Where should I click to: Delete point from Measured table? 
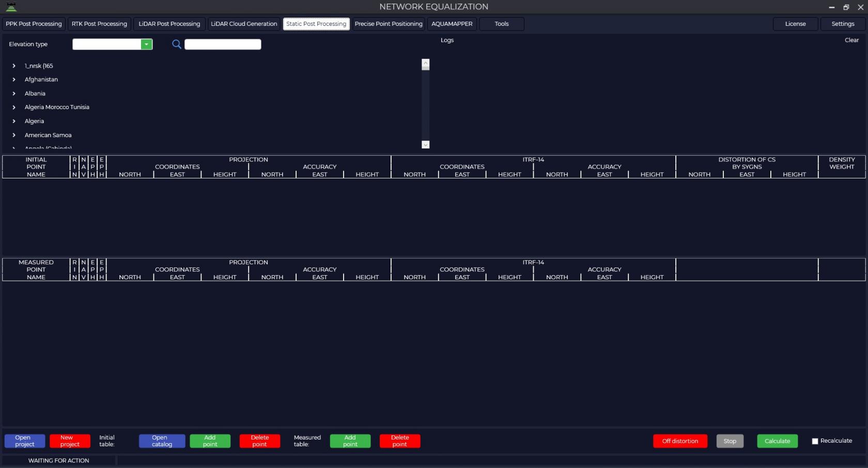tap(400, 441)
